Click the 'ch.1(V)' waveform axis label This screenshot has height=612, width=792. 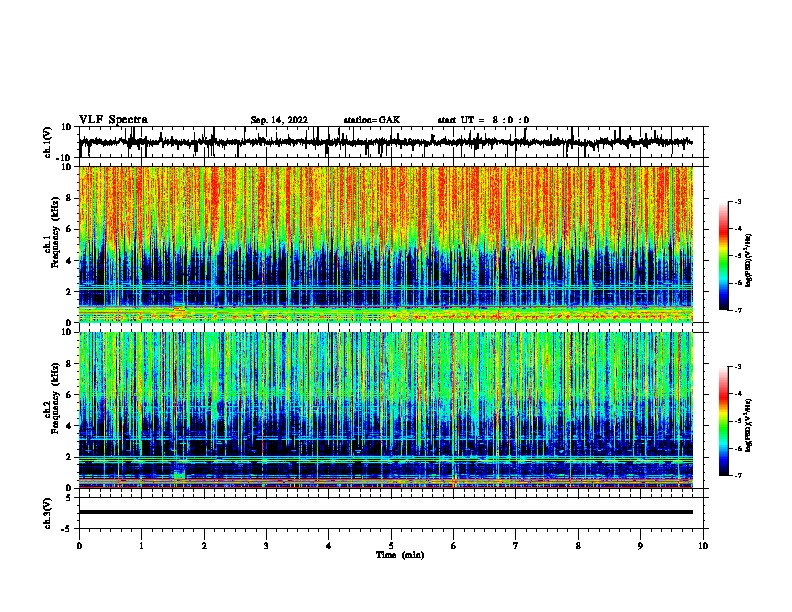48,142
